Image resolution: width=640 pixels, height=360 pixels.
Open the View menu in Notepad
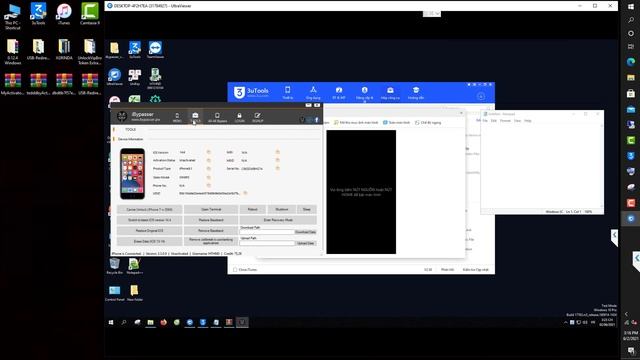coord(518,121)
